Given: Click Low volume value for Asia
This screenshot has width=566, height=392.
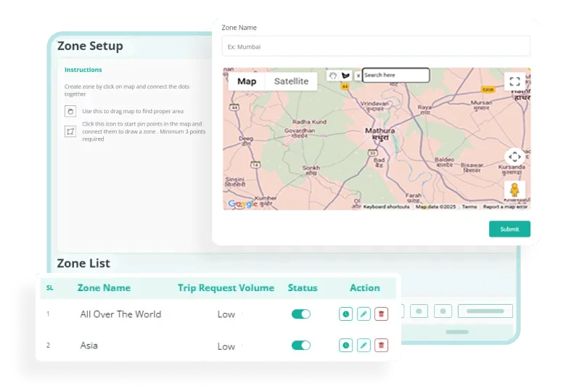Looking at the screenshot, I should tap(226, 346).
